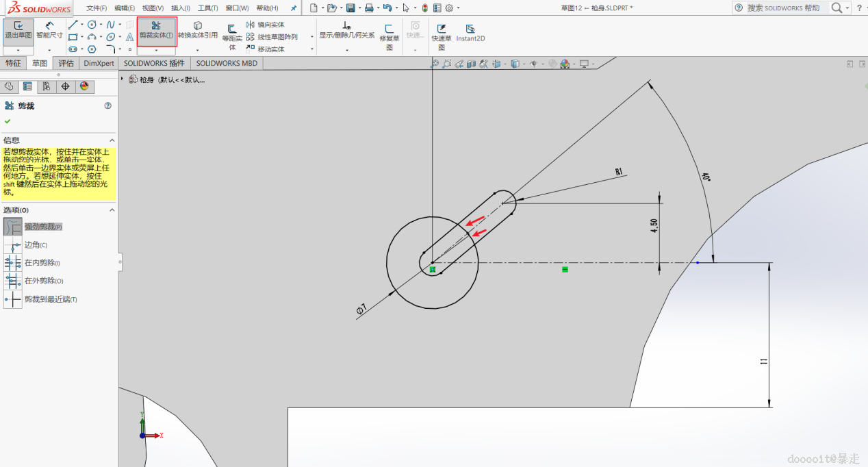This screenshot has width=868, height=467.
Task: Expand the 枪身 feature tree node
Action: [123, 79]
